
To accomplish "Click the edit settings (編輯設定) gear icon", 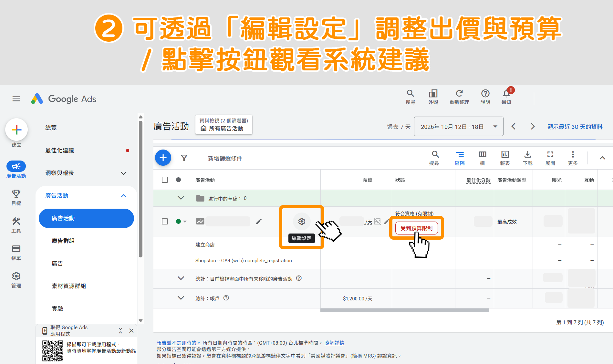I will pos(302,221).
